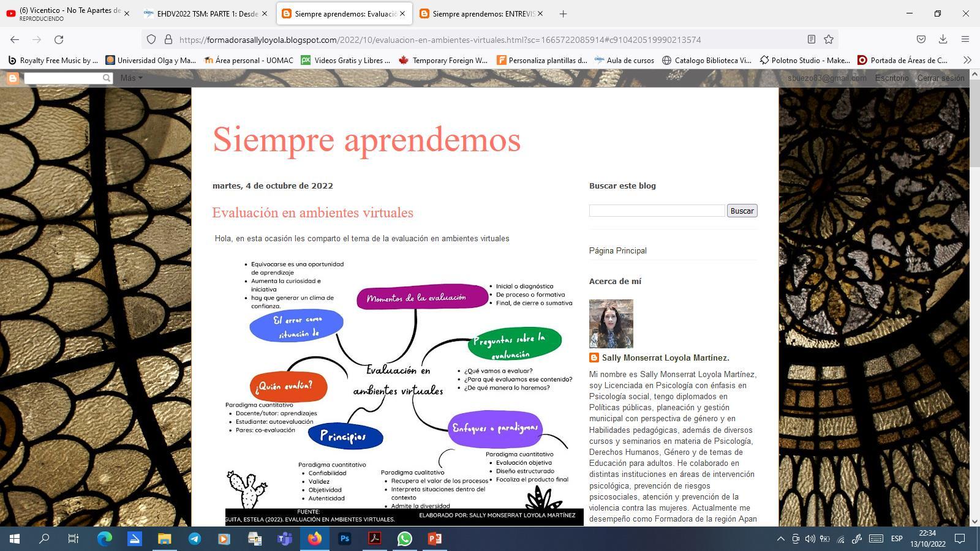
Task: Go to Escritorio in the Blogger navbar
Action: (x=892, y=78)
